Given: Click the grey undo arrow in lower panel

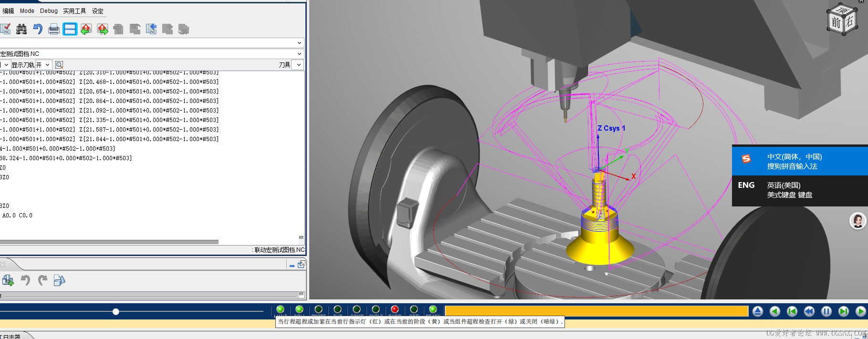Looking at the screenshot, I should pos(25,280).
